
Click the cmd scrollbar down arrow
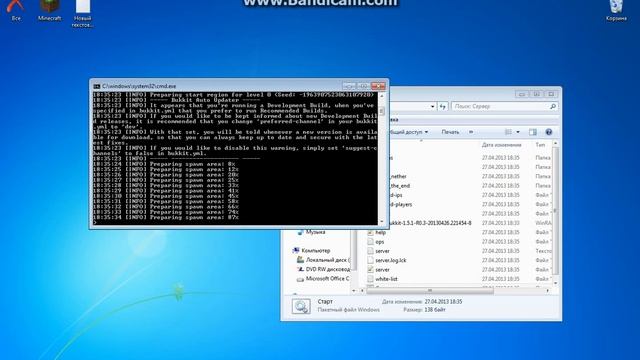[382, 222]
